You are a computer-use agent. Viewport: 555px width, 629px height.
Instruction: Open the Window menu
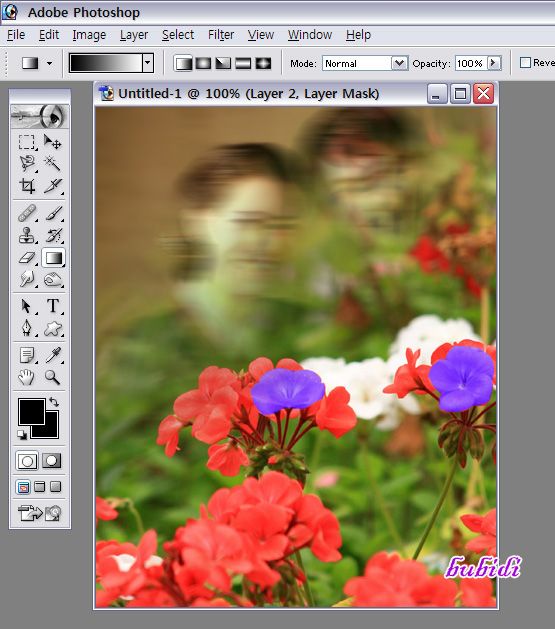click(310, 35)
